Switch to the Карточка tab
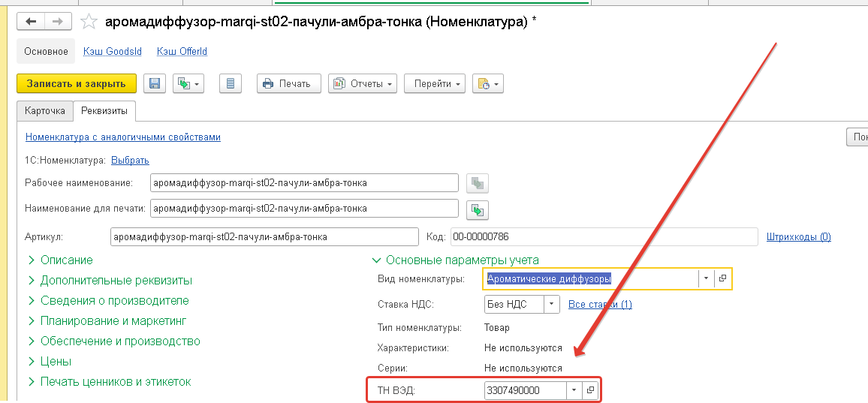This screenshot has width=868, height=403. click(45, 110)
